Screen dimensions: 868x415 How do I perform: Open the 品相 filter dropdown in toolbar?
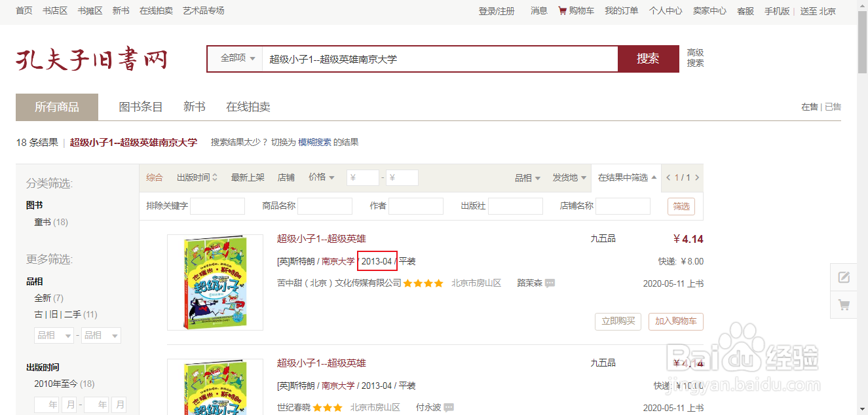click(x=527, y=177)
